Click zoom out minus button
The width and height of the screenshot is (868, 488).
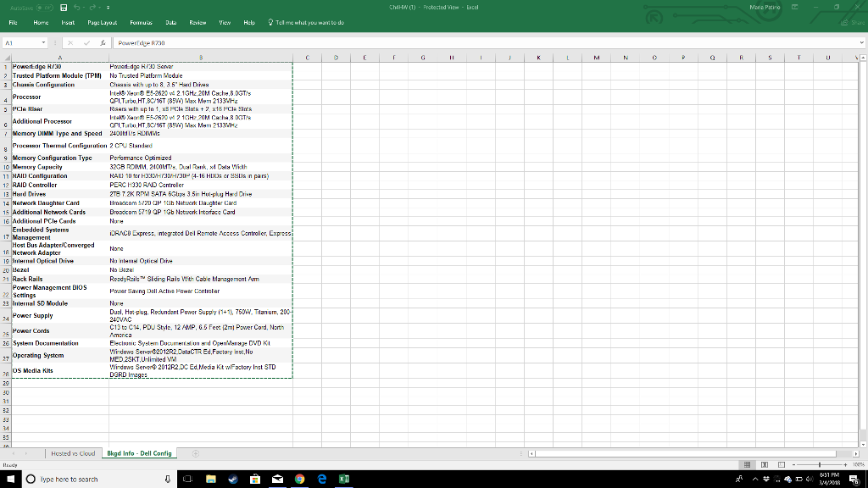click(793, 465)
